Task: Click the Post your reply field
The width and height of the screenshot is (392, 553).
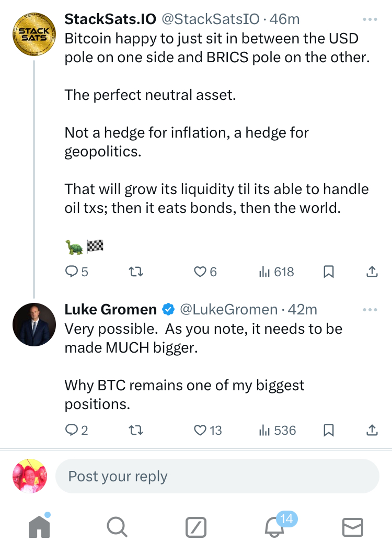Action: (x=217, y=476)
